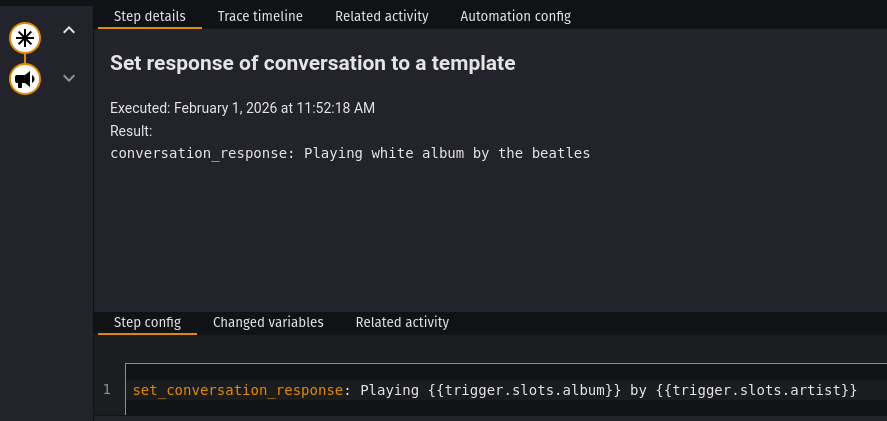Click the {{trigger.slots.artist}} template variable
This screenshot has width=887, height=421.
(x=756, y=390)
